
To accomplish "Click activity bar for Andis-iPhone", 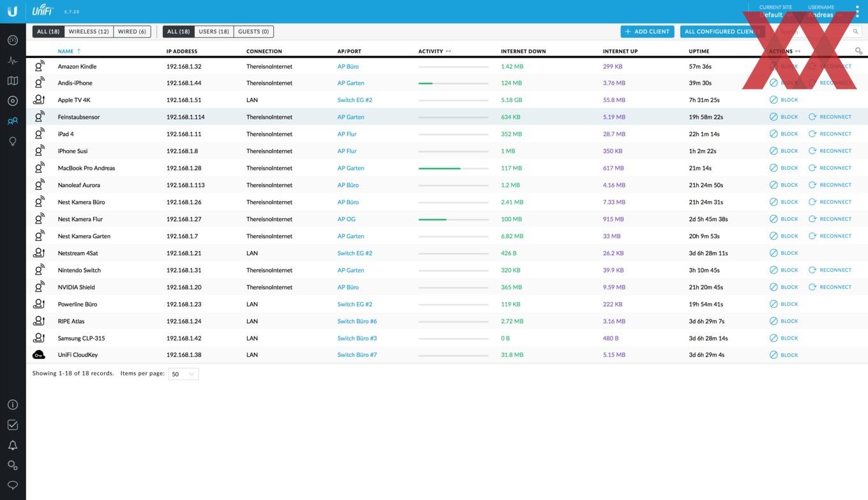I will [x=453, y=83].
